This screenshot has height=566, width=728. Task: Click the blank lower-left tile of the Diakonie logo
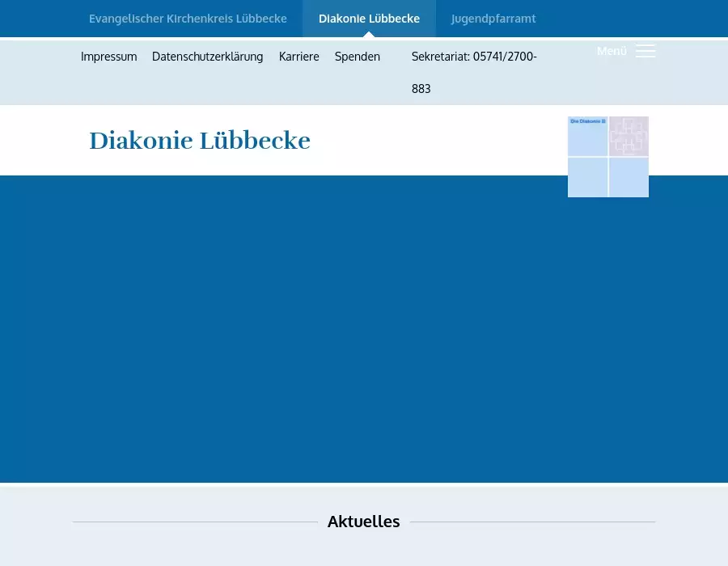pos(587,177)
